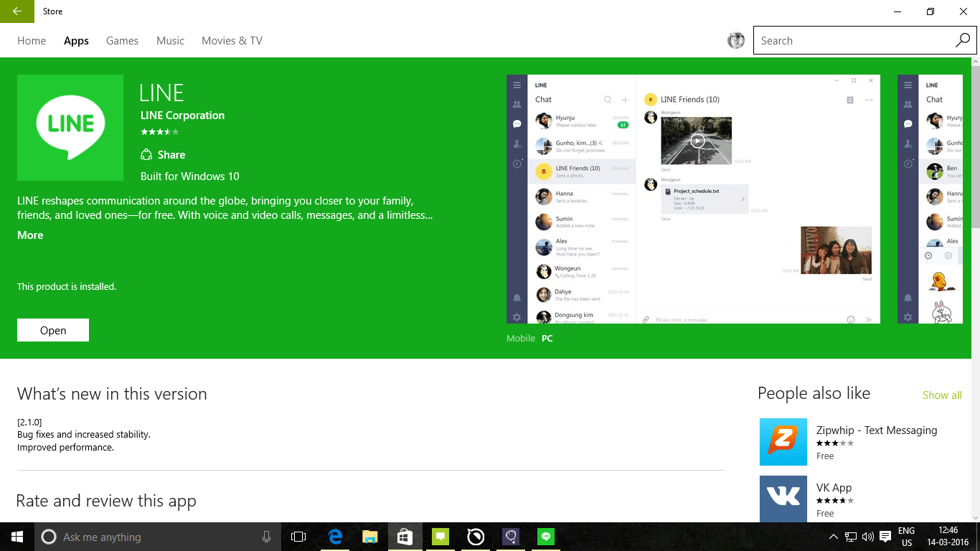The width and height of the screenshot is (980, 551).
Task: Click Rate and review this app heading
Action: [x=106, y=501]
